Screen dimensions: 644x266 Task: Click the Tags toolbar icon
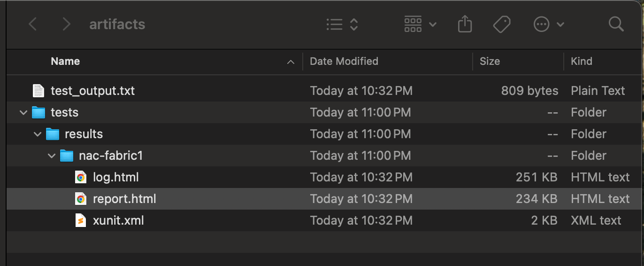(x=502, y=24)
